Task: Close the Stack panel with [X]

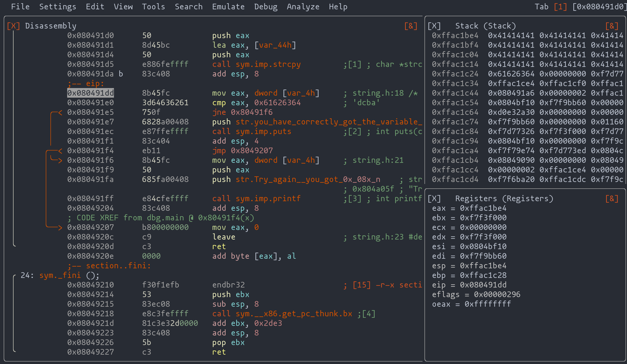Action: (x=434, y=26)
